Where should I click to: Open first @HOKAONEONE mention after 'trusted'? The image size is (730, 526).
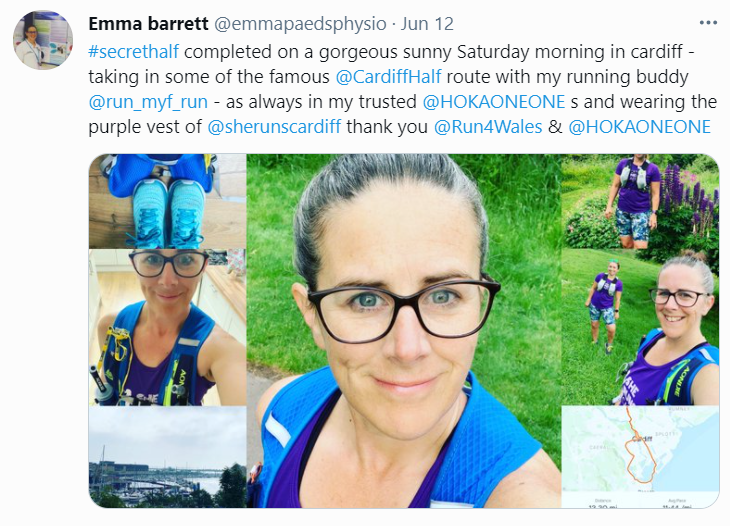click(493, 102)
